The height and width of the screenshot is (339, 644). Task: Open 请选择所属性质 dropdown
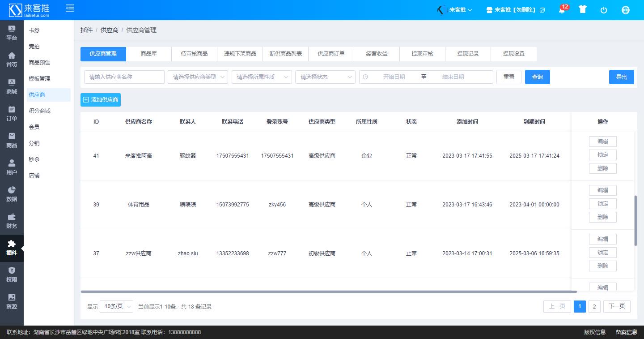pyautogui.click(x=262, y=77)
